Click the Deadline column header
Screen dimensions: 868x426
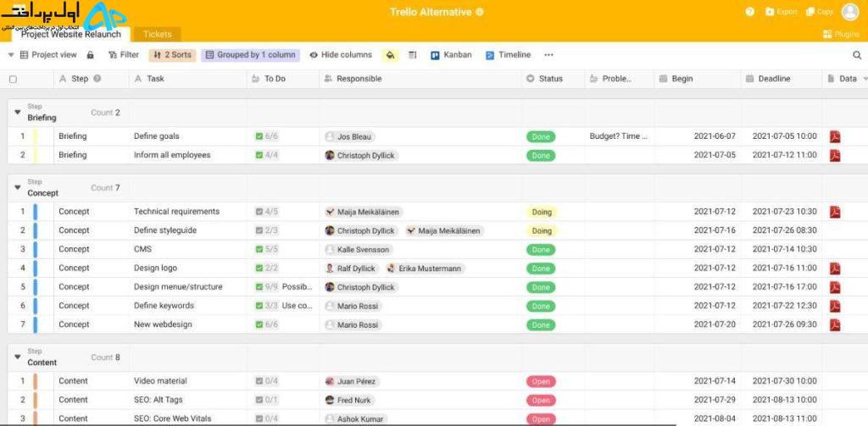point(782,79)
